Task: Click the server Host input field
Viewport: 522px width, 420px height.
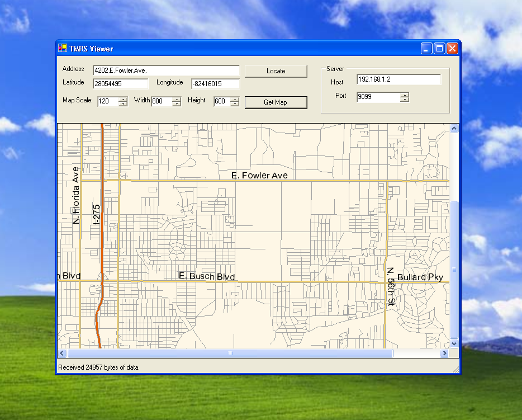Action: [399, 79]
